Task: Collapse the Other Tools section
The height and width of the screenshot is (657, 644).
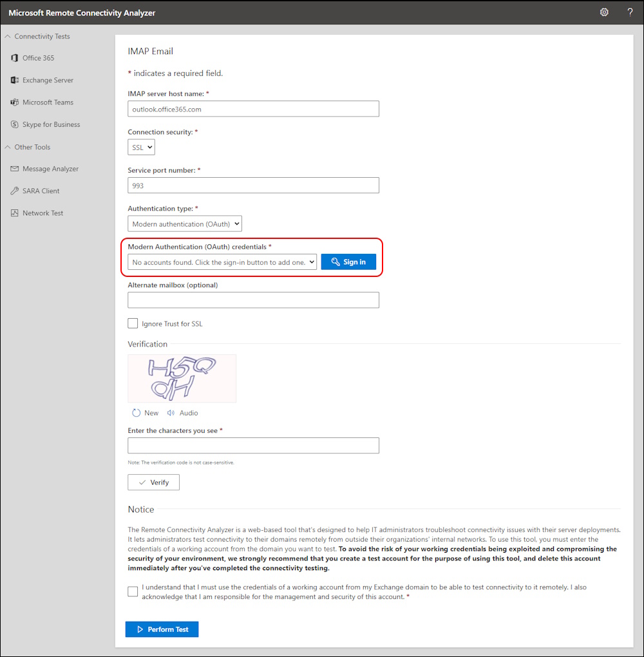Action: point(28,147)
